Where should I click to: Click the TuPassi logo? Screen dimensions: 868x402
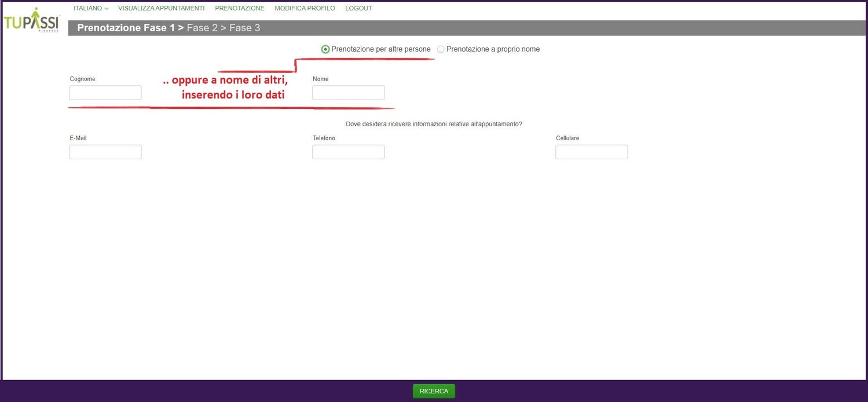tap(32, 21)
